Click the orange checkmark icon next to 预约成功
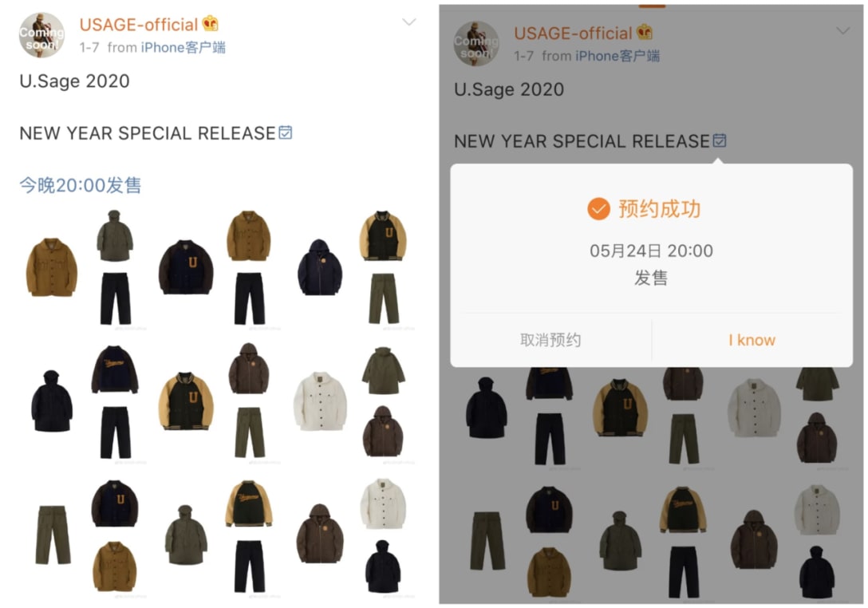This screenshot has height=608, width=868. pos(598,209)
